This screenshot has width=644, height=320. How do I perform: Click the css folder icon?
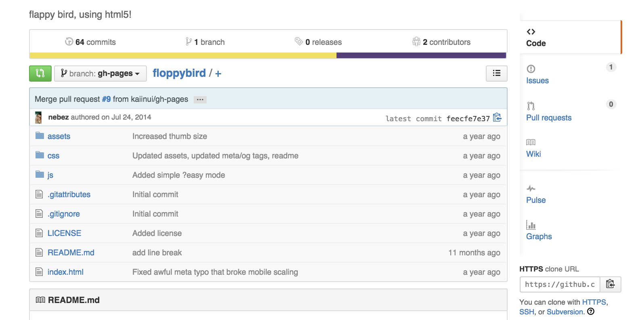[x=40, y=155]
